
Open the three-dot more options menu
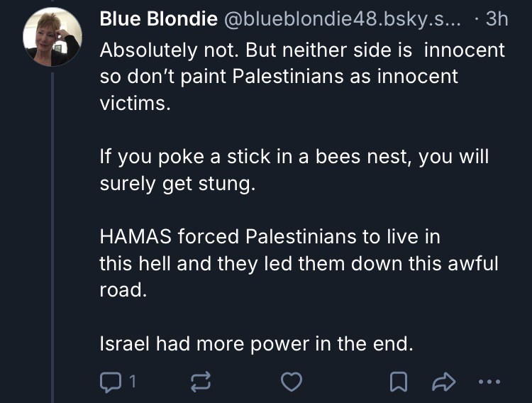[489, 383]
